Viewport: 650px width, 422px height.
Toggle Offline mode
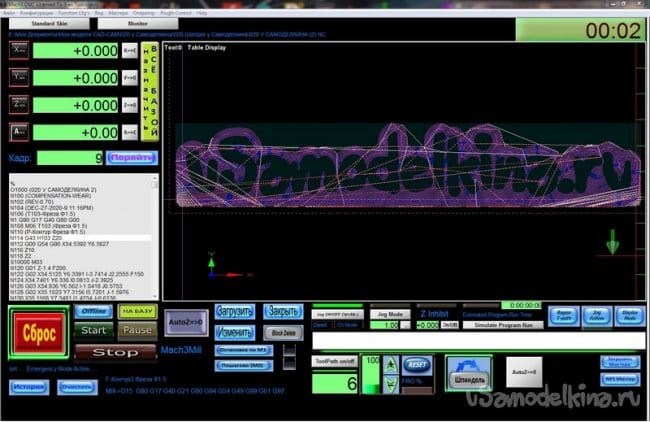coord(94,311)
